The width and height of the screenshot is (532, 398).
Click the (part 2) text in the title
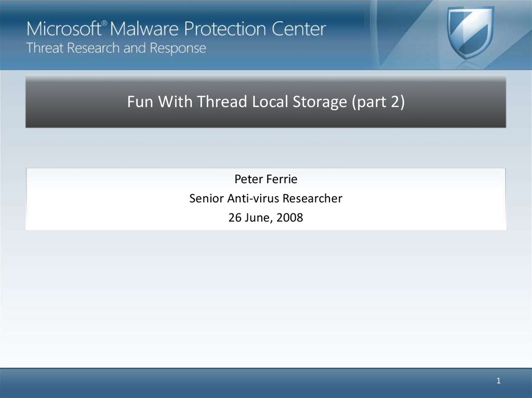click(378, 102)
